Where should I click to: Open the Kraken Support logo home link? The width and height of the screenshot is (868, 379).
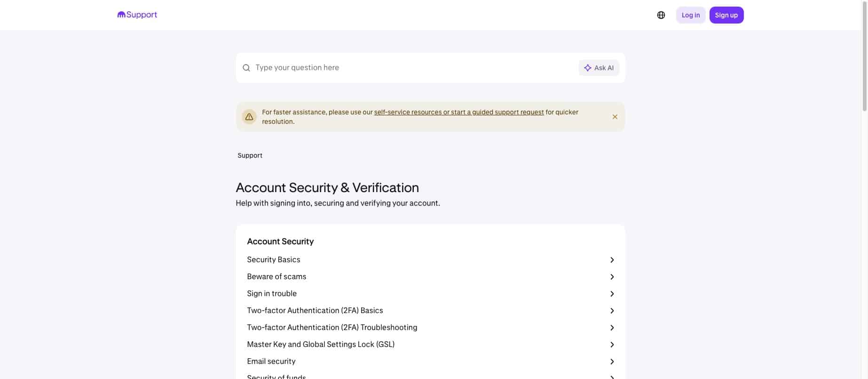[137, 15]
